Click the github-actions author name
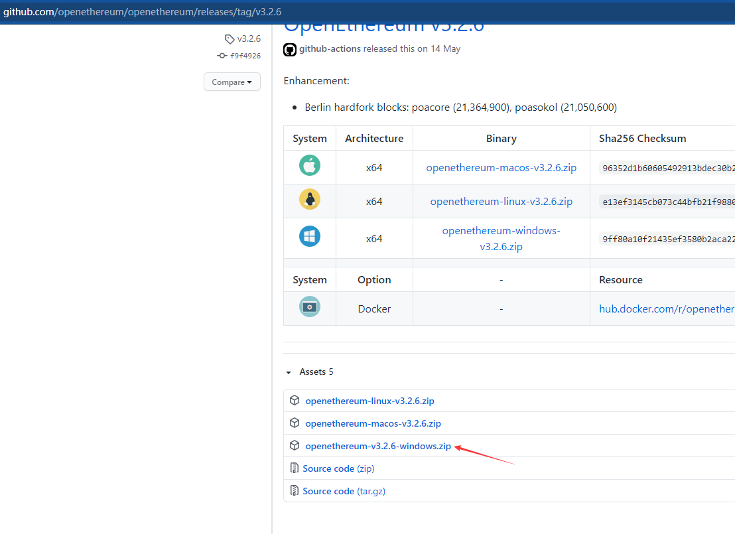 [x=330, y=48]
